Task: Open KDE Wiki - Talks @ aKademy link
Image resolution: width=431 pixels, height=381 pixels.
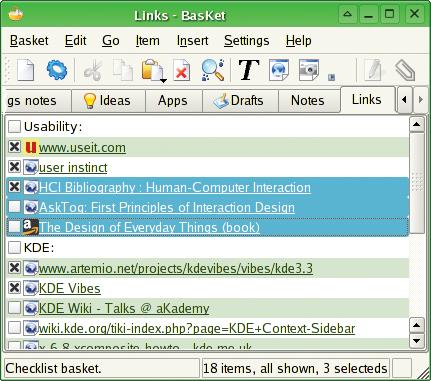Action: tap(124, 308)
